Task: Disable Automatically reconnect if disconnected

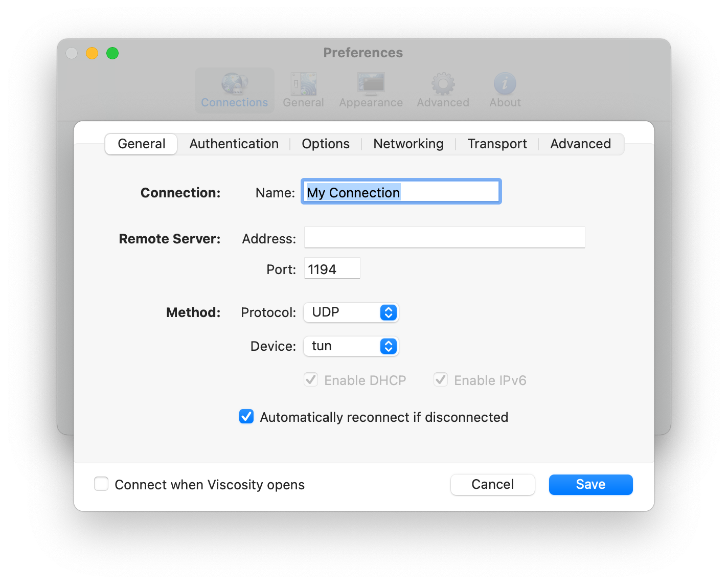Action: coord(246,416)
